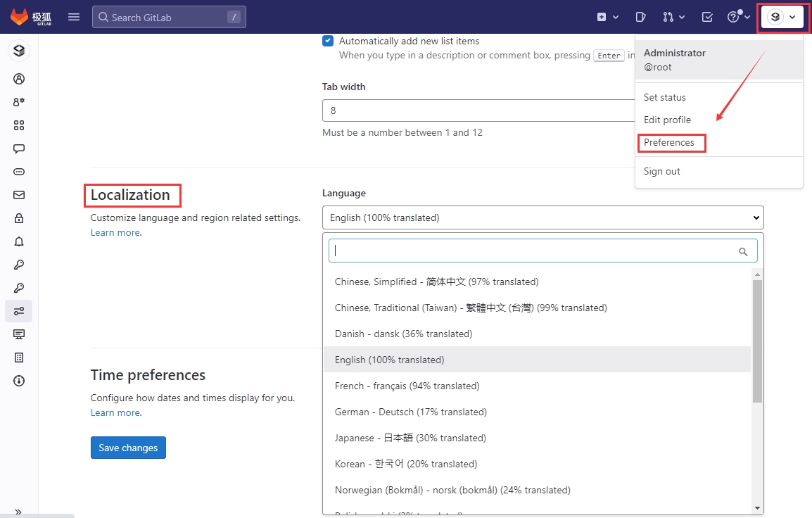
Task: Click the Save changes button
Action: (128, 448)
